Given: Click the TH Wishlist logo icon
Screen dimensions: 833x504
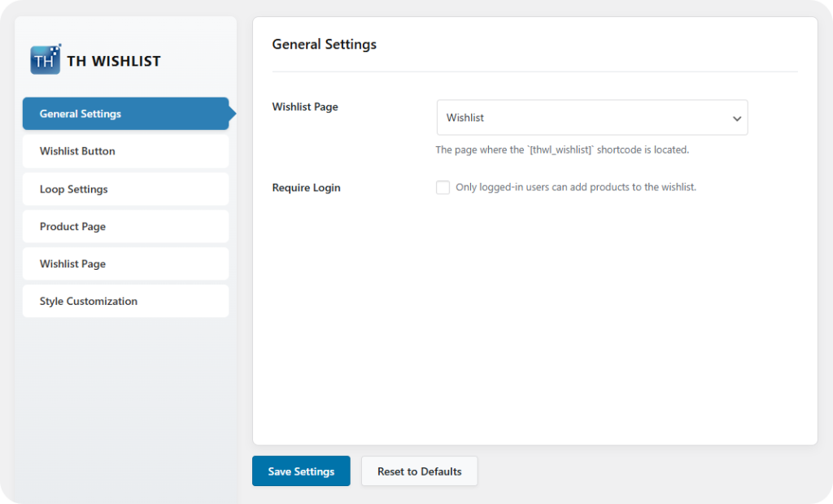Looking at the screenshot, I should (x=46, y=60).
